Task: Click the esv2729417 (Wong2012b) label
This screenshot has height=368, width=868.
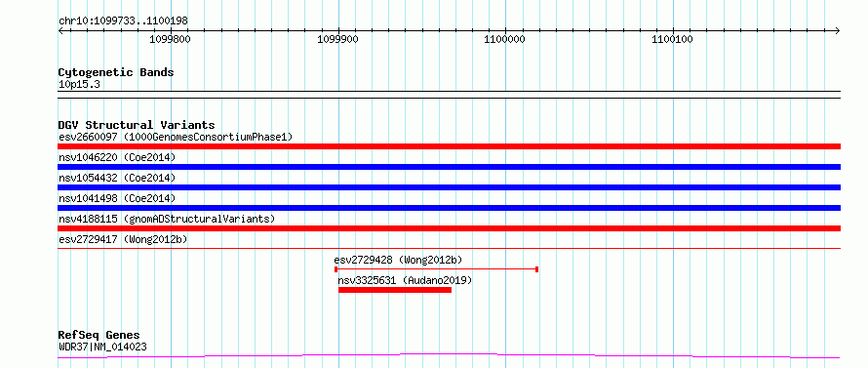Action: 123,239
